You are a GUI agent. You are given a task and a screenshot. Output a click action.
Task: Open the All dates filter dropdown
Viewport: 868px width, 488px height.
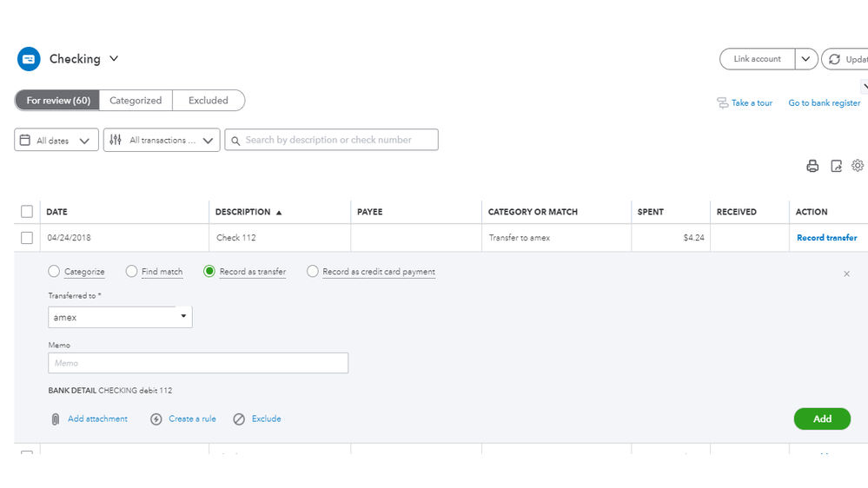56,141
